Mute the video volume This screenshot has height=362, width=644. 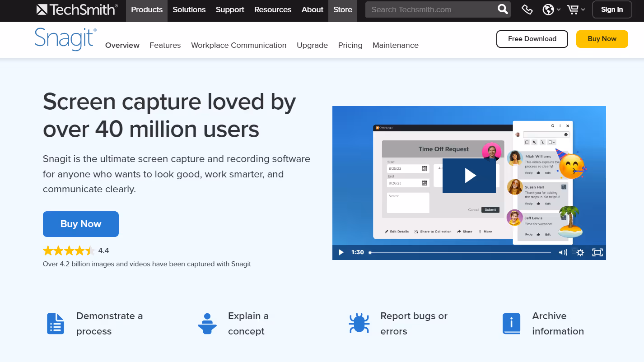[563, 252]
